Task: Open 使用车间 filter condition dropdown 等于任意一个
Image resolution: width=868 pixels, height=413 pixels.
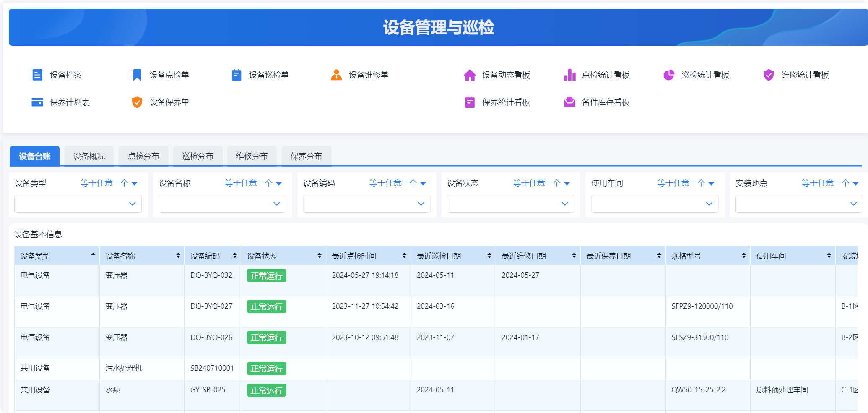Action: click(686, 183)
